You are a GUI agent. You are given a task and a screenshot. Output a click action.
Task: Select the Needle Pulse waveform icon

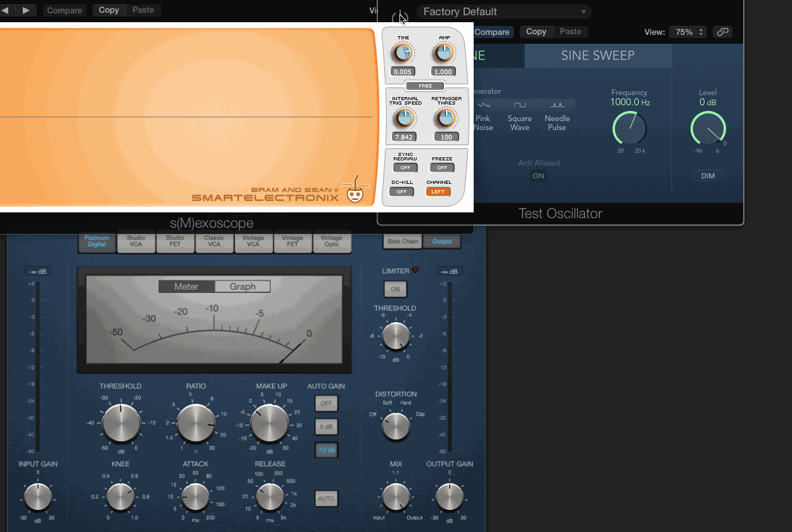(557, 105)
